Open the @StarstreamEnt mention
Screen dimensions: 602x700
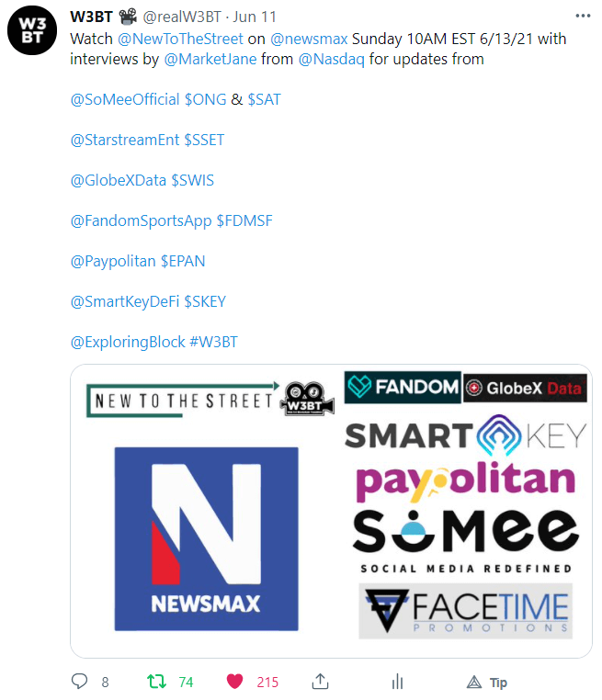125,140
